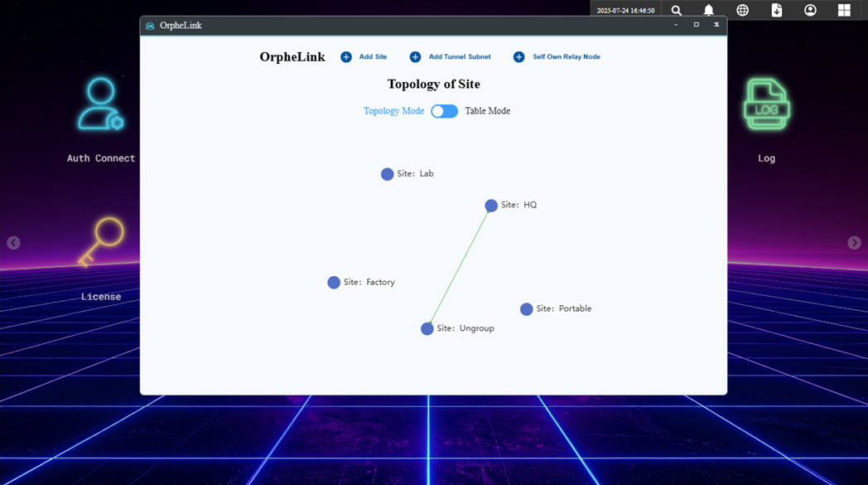Viewport: 868px width, 485px height.
Task: Click the Self Own Relay Node plus icon
Action: [518, 57]
